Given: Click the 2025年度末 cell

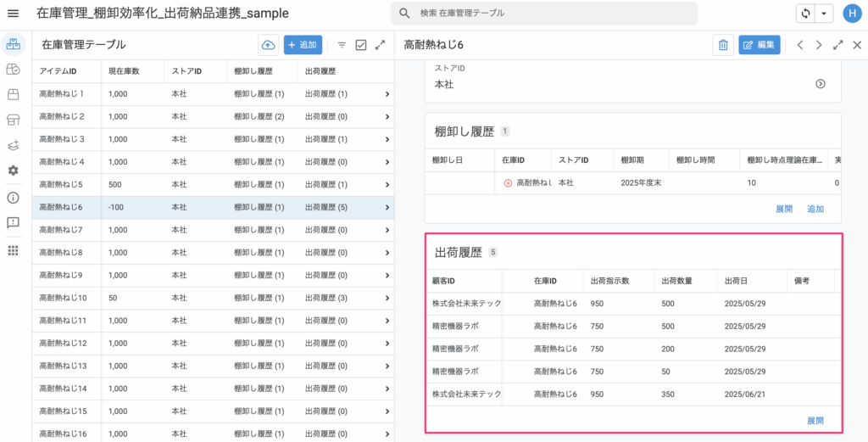Looking at the screenshot, I should (x=641, y=182).
